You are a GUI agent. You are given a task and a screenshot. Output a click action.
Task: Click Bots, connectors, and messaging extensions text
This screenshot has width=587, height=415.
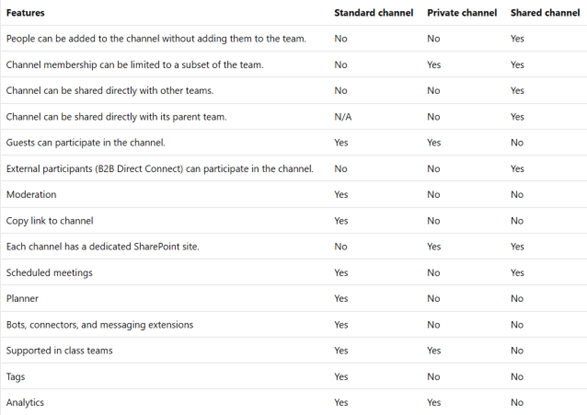pos(100,325)
